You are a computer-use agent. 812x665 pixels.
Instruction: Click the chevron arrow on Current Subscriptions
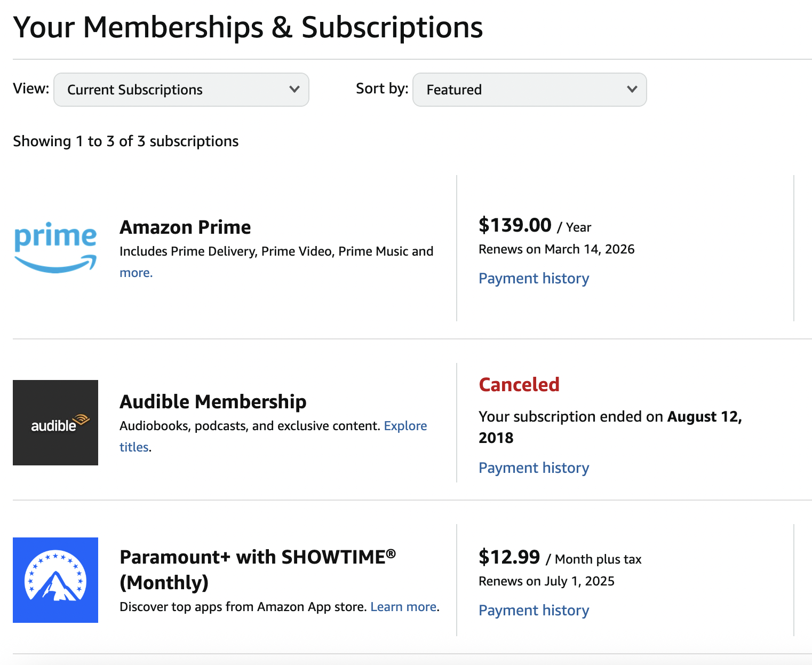point(294,89)
